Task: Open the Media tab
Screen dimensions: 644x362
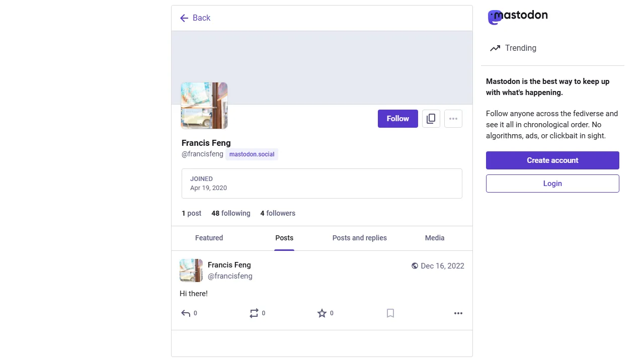Action: (434, 238)
